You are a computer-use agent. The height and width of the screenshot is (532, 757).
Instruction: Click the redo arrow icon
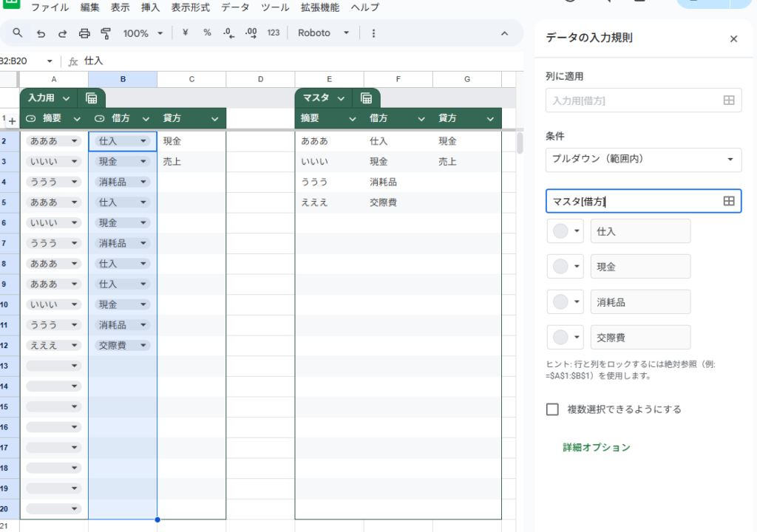tap(62, 33)
